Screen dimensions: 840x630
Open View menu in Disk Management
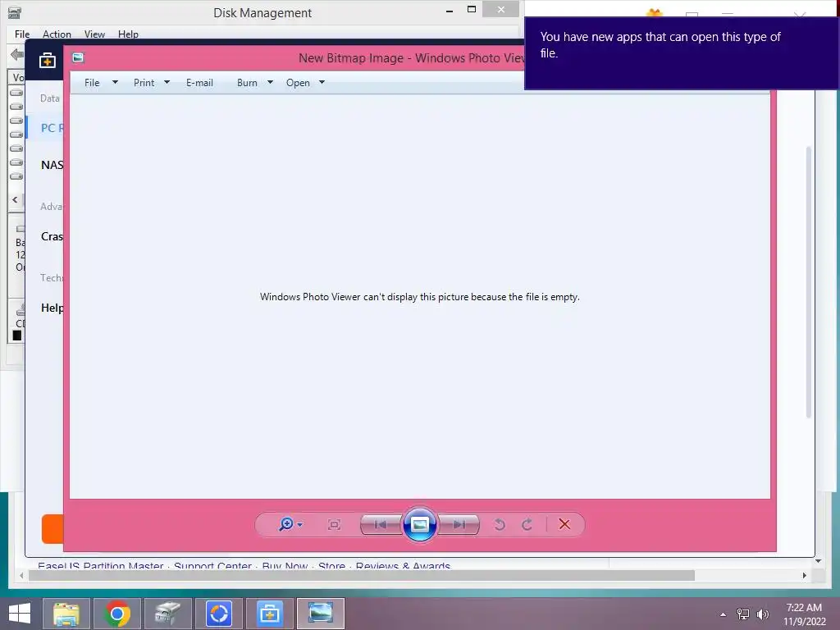point(94,34)
